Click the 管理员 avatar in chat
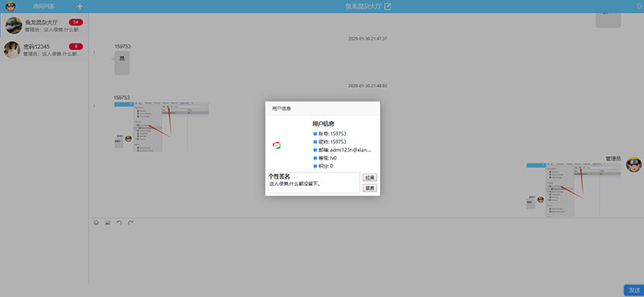The height and width of the screenshot is (297, 644). point(634,164)
